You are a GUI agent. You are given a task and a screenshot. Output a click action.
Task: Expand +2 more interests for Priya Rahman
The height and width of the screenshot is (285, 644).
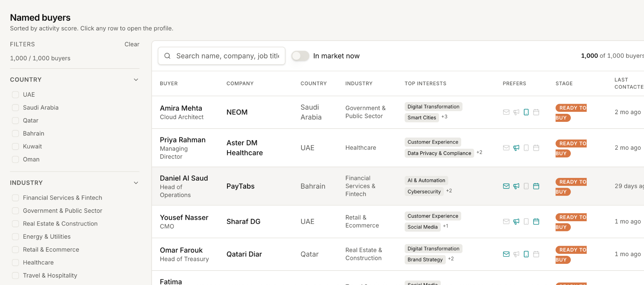[x=479, y=152]
